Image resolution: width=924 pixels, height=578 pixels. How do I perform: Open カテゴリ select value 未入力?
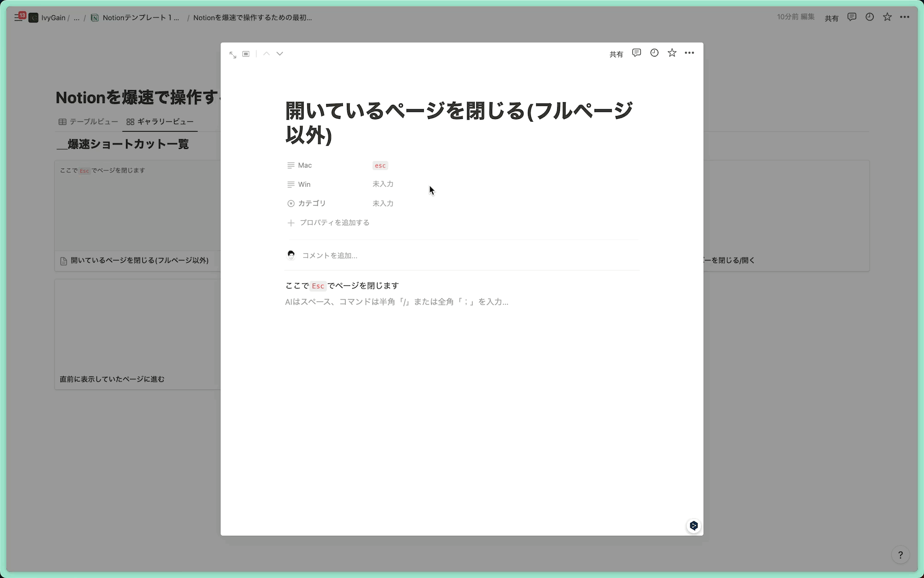click(383, 203)
